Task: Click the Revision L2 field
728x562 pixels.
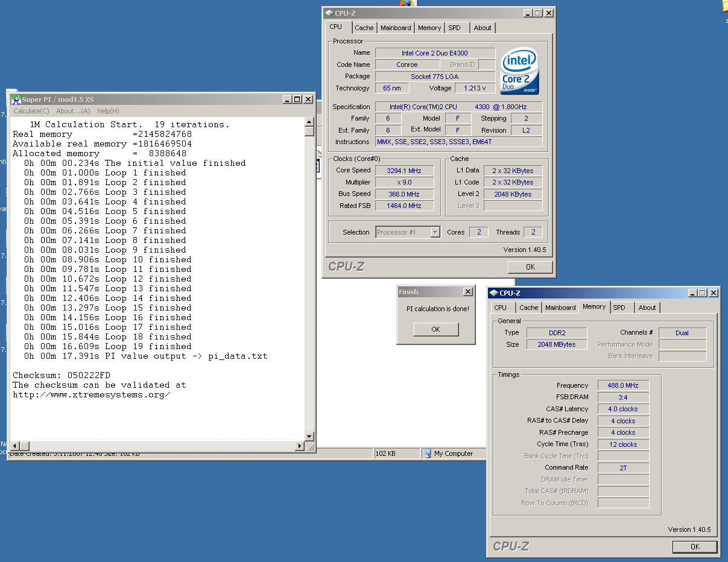Action: 526,130
